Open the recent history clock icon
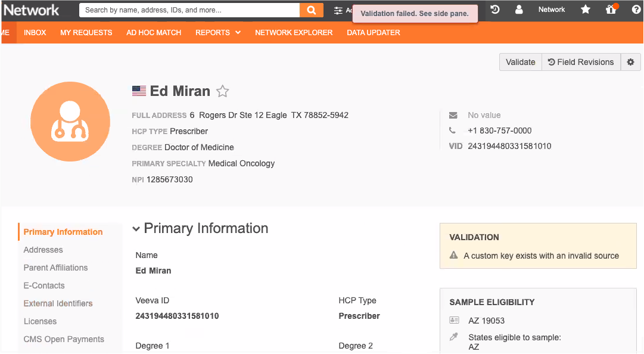The image size is (644, 354). [x=495, y=10]
